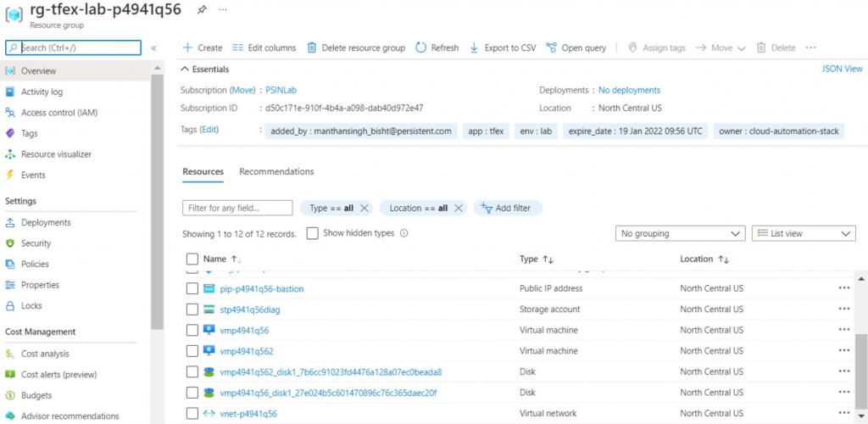Click the JSON View link
Screen dimensions: 868x424
(x=842, y=70)
